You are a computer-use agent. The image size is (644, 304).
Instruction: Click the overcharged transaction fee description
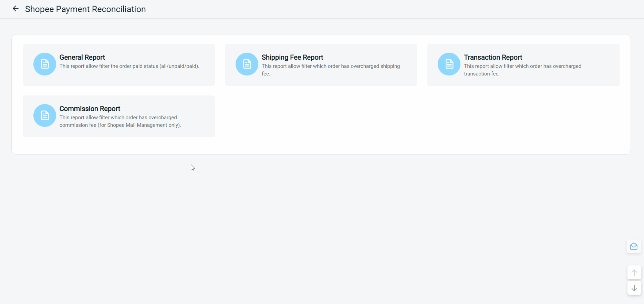(522, 70)
